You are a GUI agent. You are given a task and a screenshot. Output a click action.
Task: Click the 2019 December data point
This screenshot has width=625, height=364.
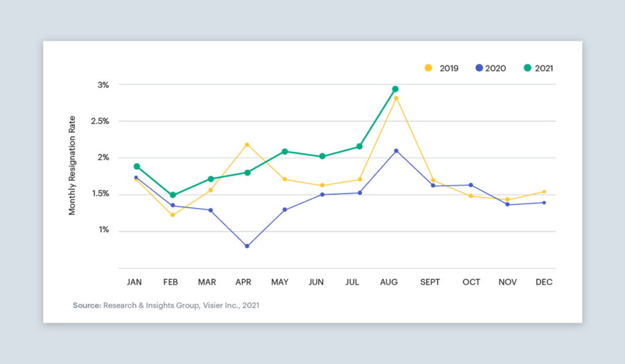point(544,191)
